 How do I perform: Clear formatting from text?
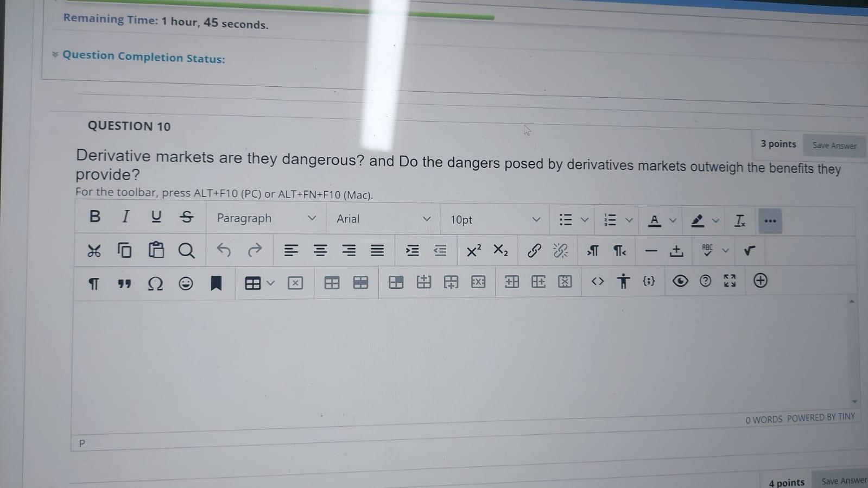click(739, 220)
